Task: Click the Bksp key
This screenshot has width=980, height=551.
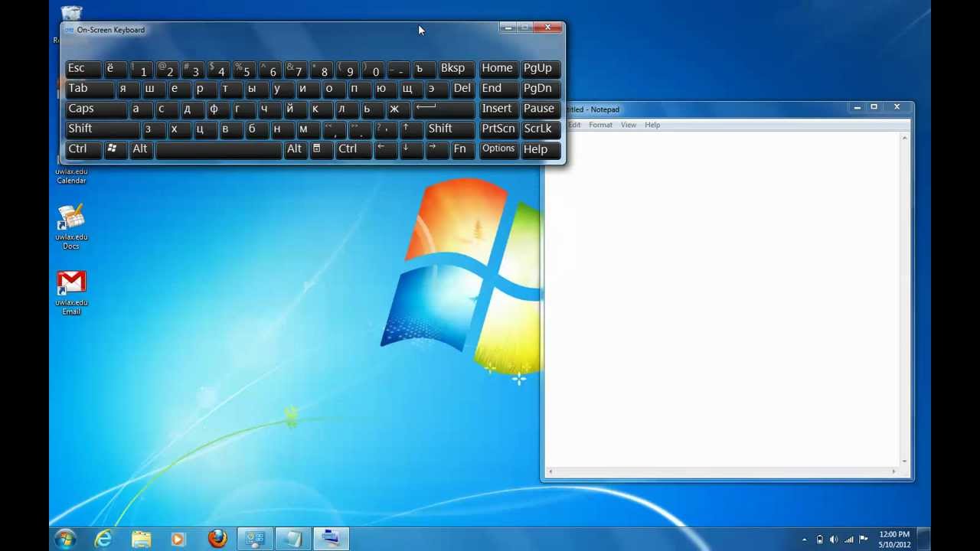Action: tap(456, 69)
